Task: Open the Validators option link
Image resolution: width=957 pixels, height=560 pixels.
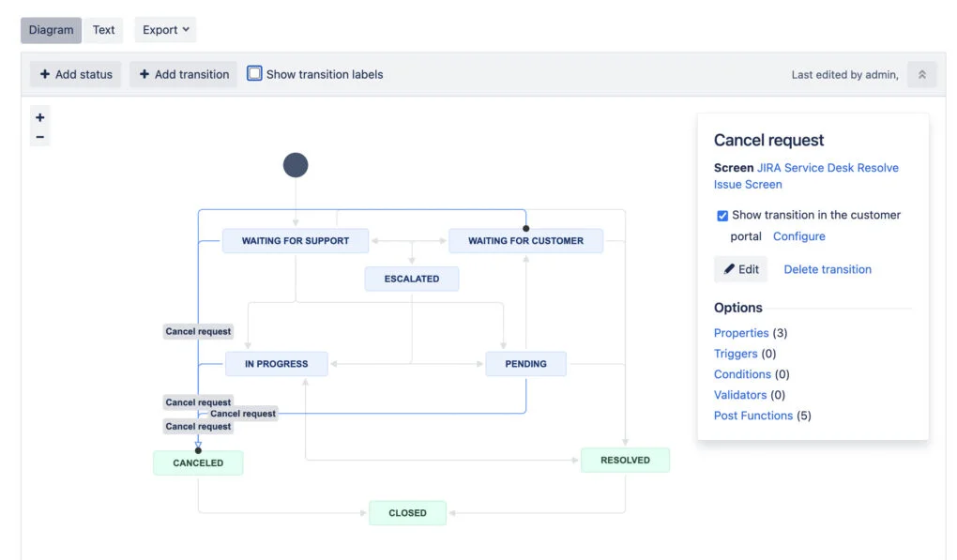Action: (x=739, y=395)
